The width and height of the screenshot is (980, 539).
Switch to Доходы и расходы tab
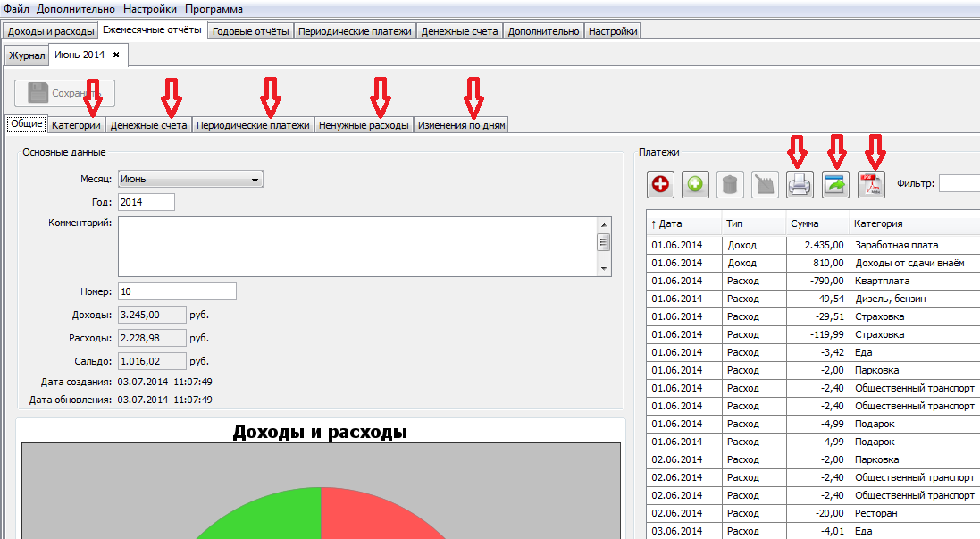tap(51, 31)
